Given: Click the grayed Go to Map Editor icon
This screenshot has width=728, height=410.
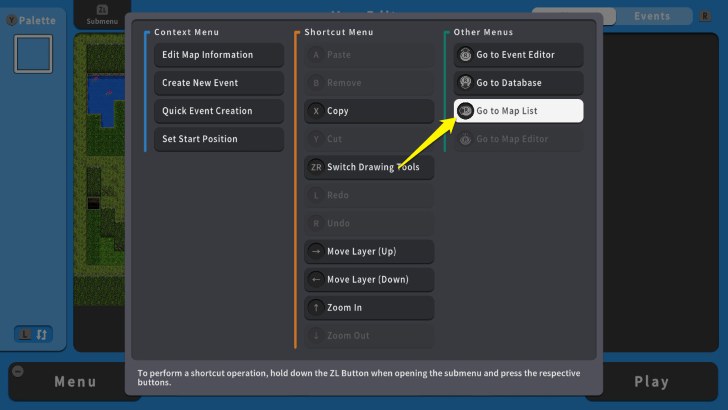Looking at the screenshot, I should tap(465, 139).
